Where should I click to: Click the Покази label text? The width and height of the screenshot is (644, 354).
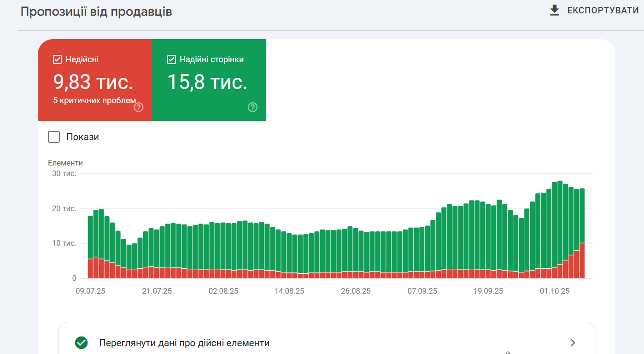[82, 137]
